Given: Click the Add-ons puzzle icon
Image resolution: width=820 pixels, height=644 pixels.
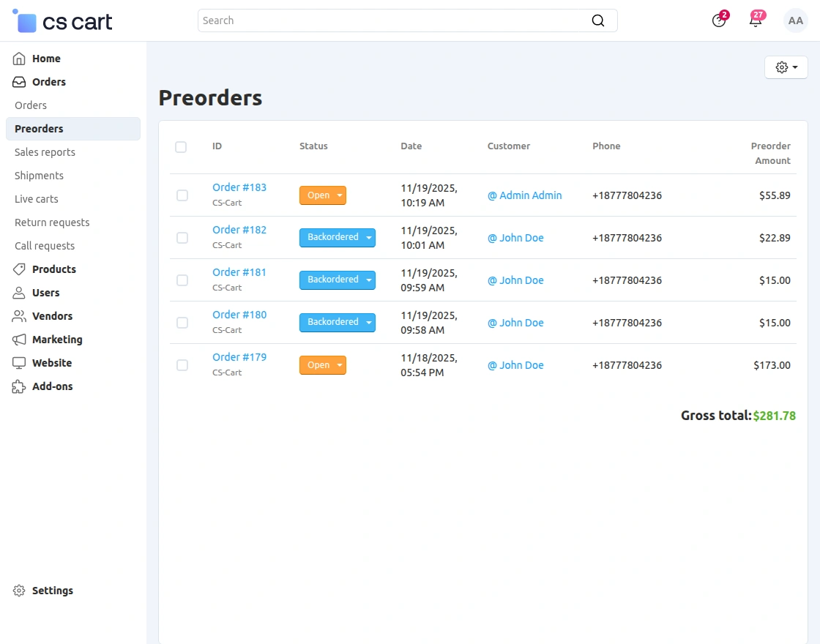Looking at the screenshot, I should point(19,386).
